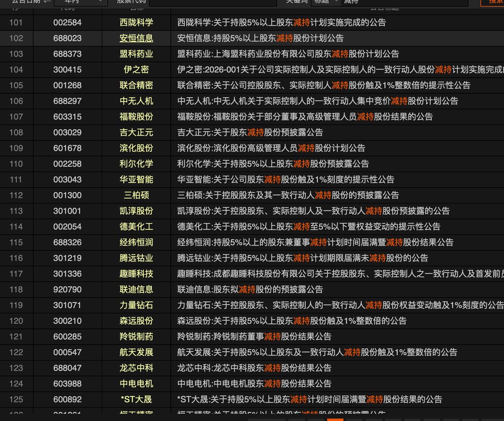Screen dimensions: 504x421
Task: Click stock code 600892
Action: 67,399
